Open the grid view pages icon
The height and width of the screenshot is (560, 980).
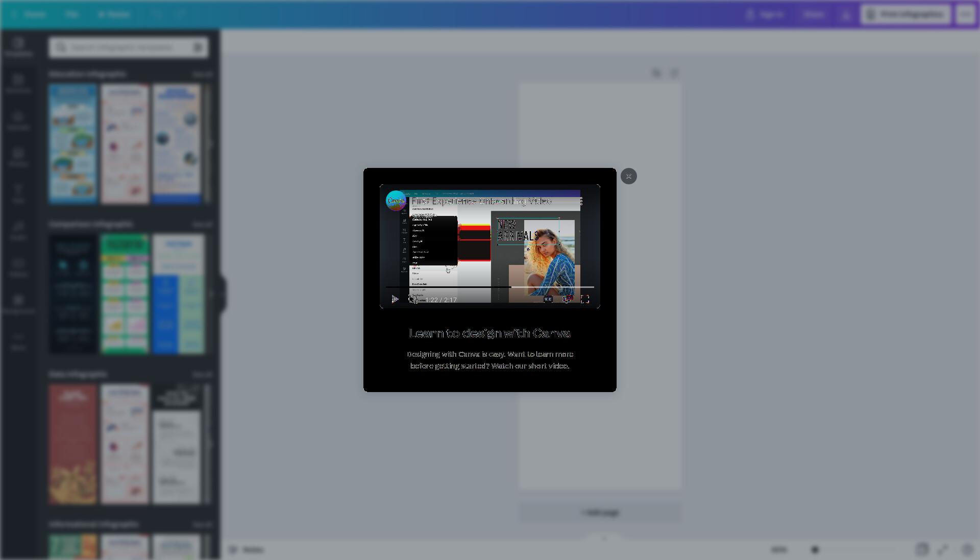point(922,550)
